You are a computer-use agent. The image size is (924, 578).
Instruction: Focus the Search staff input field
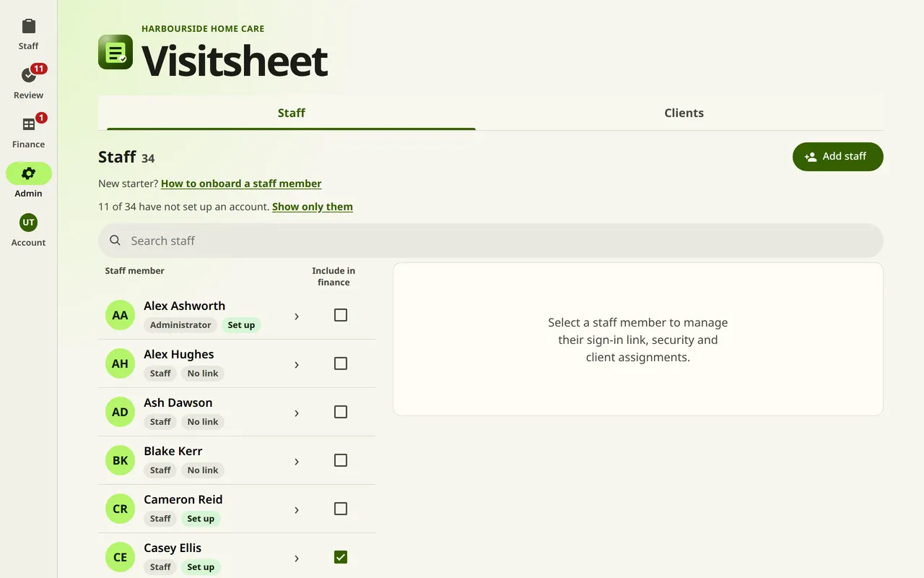(x=491, y=241)
